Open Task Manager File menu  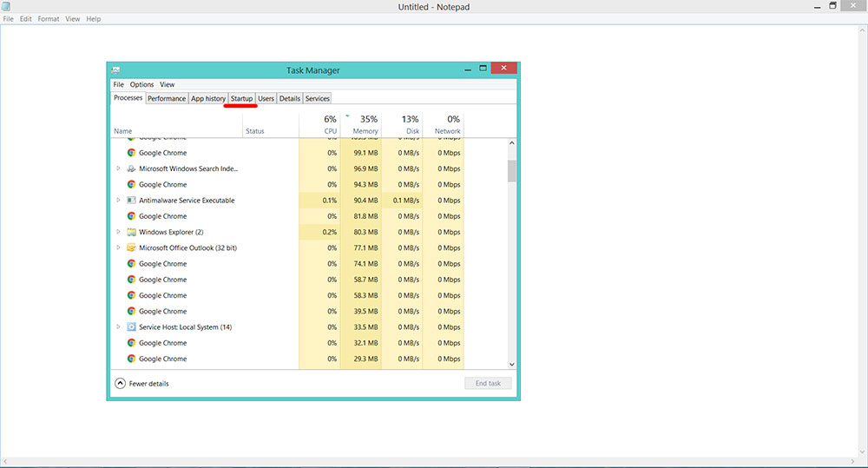click(118, 85)
